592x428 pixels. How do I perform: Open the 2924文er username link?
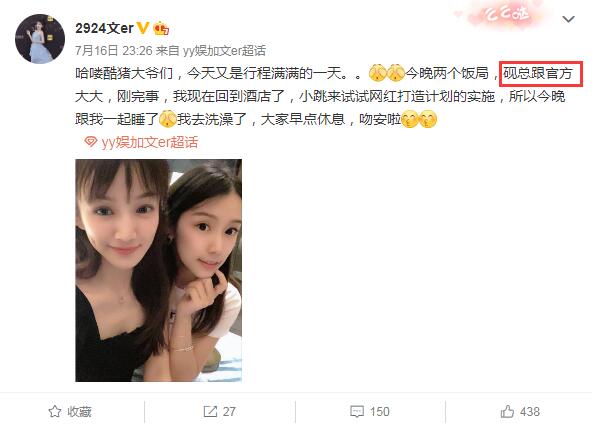[105, 28]
